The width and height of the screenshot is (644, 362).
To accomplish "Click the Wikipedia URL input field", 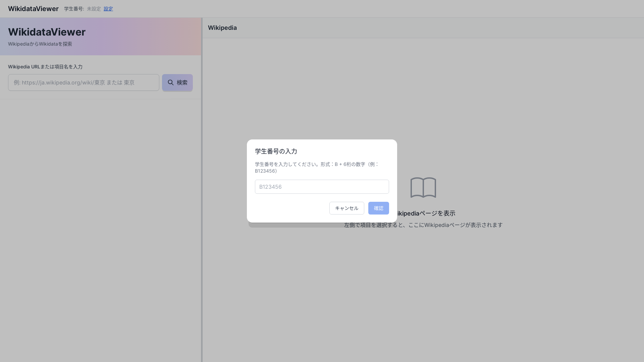I will 84,82.
